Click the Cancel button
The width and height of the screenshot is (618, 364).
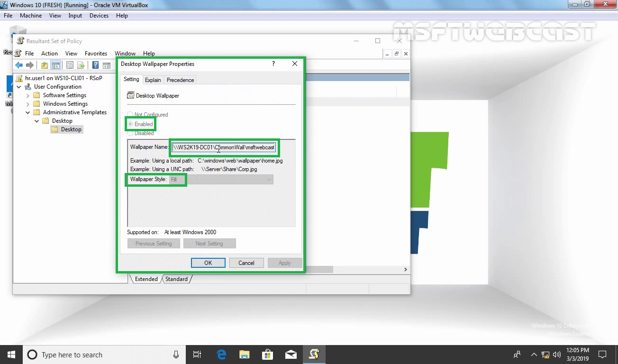[246, 263]
